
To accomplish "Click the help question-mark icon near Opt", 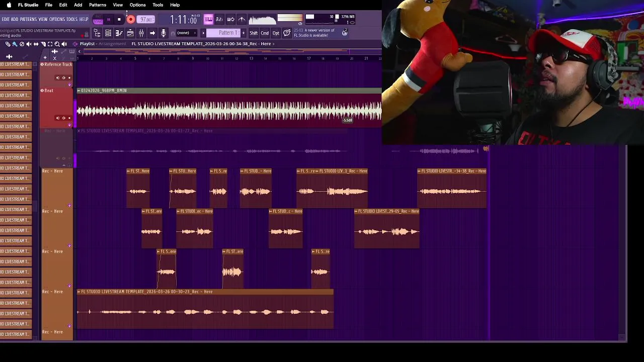I will (x=287, y=33).
